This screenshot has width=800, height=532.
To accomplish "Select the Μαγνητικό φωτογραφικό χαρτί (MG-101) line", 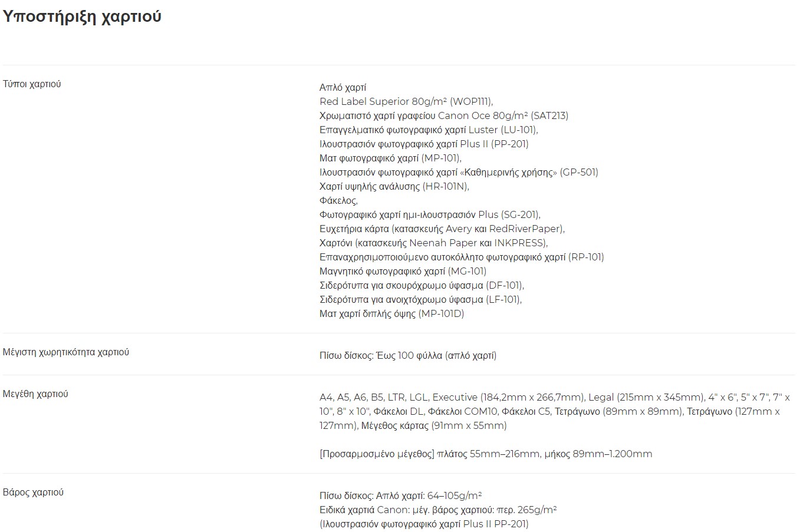I will [x=403, y=271].
